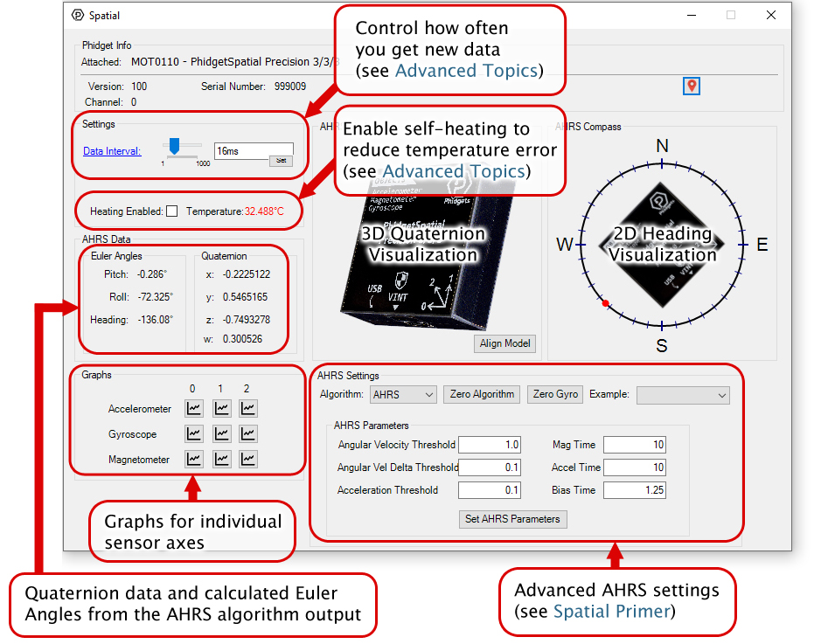Click the Angular Velocity Threshold field
Screen dimensions: 828x644
489,445
